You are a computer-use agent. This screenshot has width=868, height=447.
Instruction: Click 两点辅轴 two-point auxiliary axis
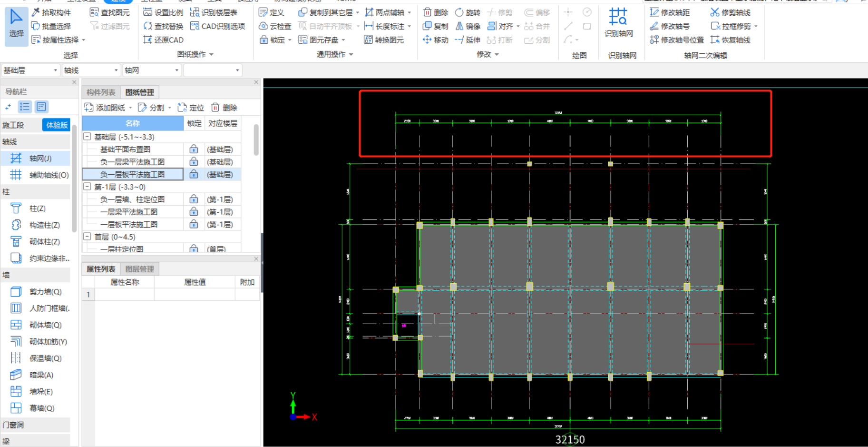(384, 12)
